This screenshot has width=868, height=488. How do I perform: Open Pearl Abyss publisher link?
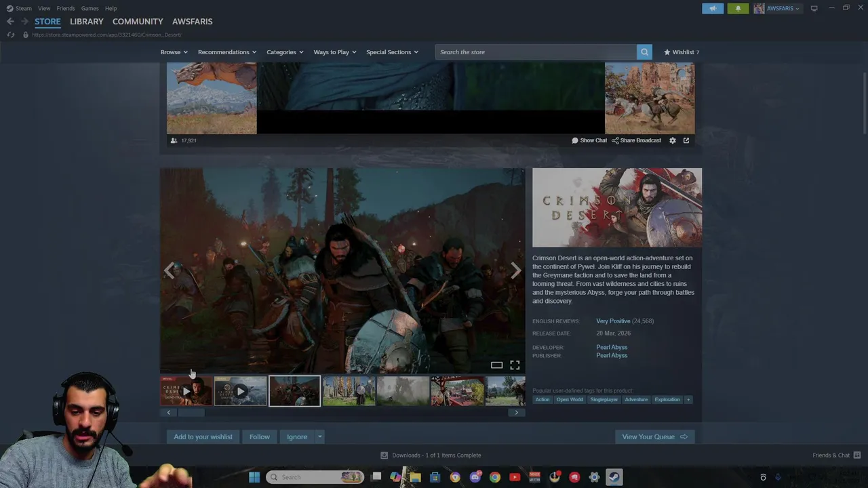click(612, 355)
